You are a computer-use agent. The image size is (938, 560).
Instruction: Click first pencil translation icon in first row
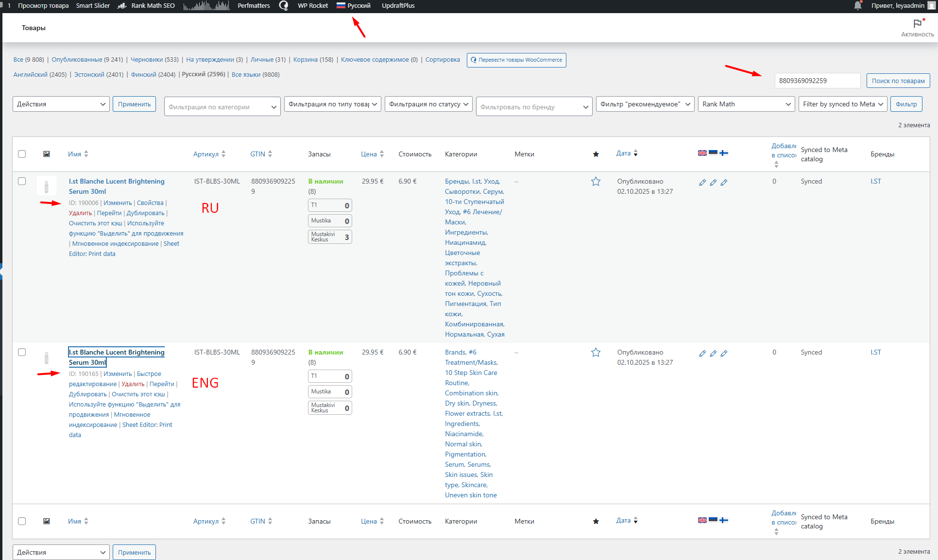click(702, 183)
